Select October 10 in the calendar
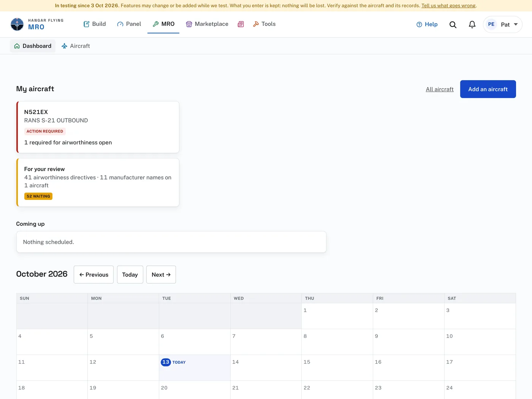The image size is (532, 399). pyautogui.click(x=480, y=342)
